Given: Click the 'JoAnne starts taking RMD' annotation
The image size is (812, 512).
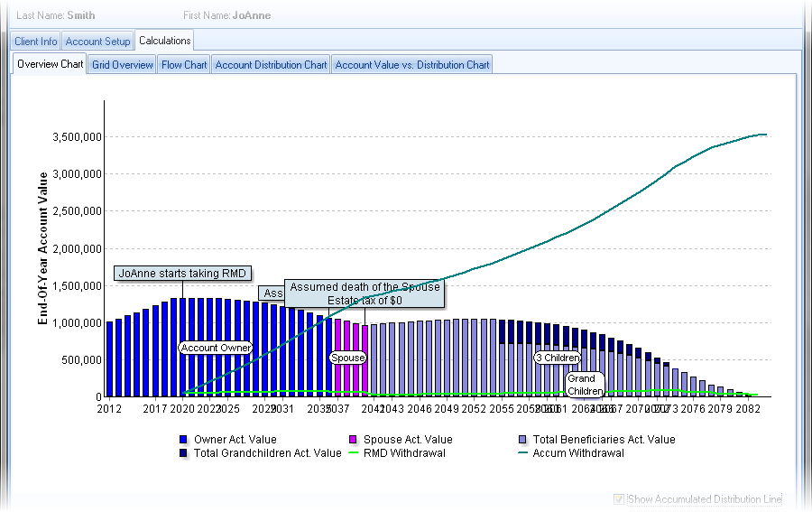Looking at the screenshot, I should (182, 274).
